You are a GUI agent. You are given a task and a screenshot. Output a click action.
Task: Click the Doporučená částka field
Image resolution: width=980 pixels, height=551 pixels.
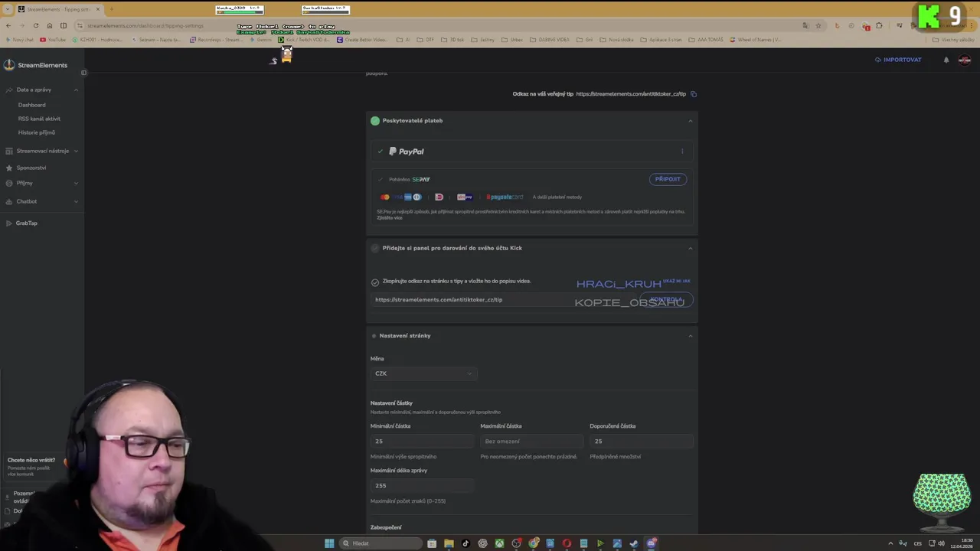(642, 442)
